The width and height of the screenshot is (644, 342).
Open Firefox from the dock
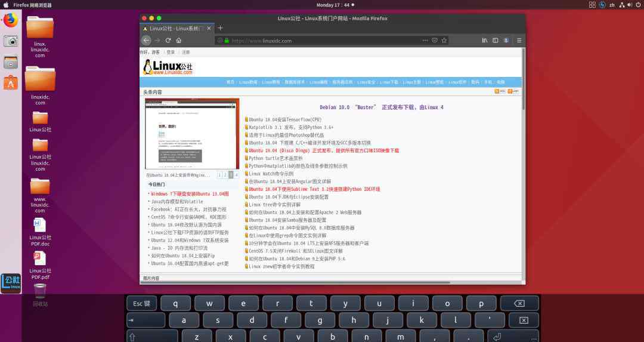pyautogui.click(x=11, y=20)
